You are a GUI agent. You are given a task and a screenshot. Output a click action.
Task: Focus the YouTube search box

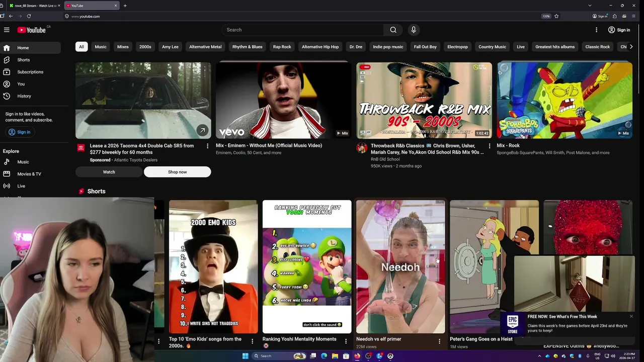pos(303,30)
